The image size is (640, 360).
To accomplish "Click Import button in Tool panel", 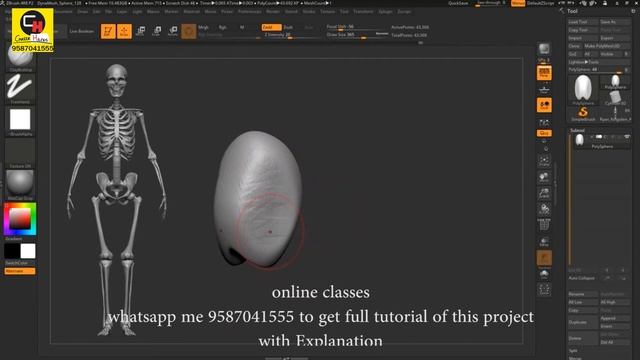I will pos(583,38).
